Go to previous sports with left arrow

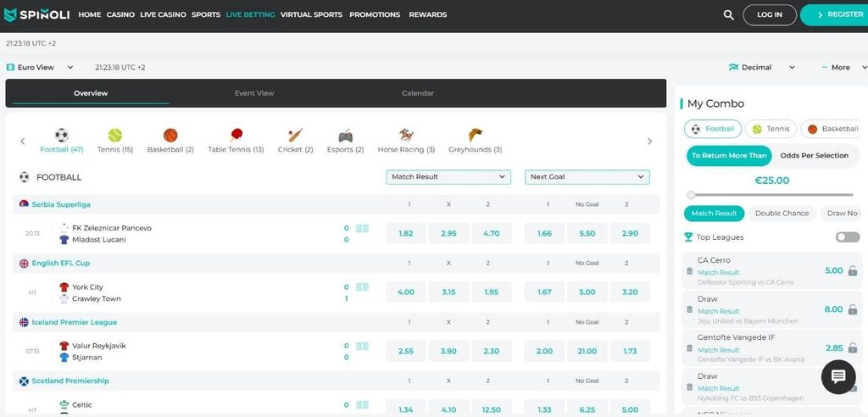[23, 142]
